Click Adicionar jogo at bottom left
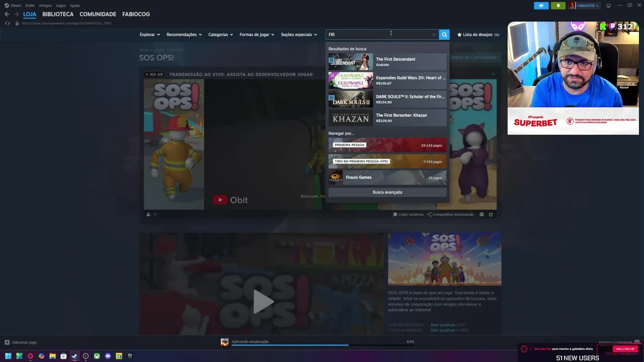The width and height of the screenshot is (644, 362). (21, 342)
